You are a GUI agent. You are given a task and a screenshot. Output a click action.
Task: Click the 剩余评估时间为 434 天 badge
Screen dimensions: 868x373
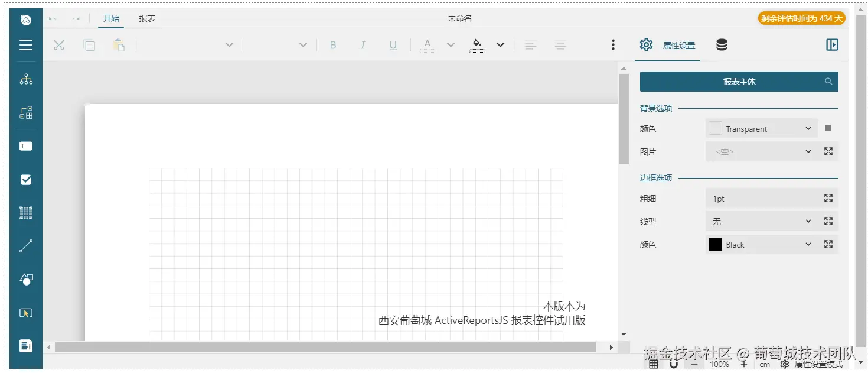coord(802,18)
